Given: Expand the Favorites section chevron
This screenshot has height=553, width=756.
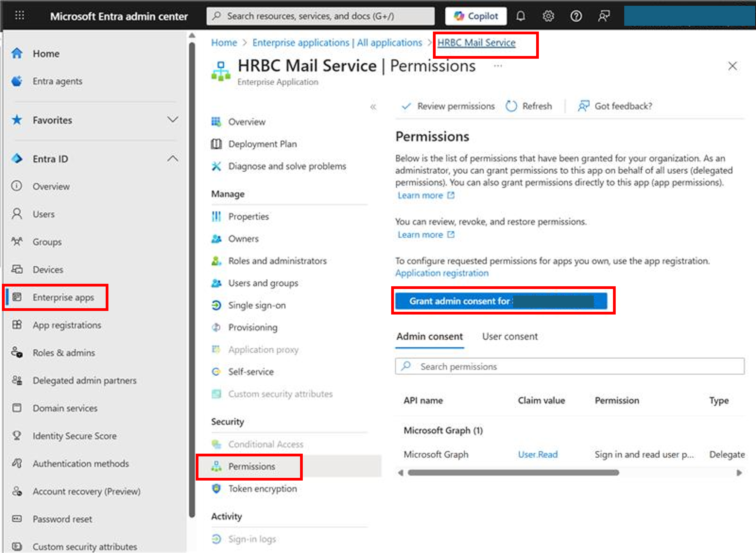Looking at the screenshot, I should coord(172,119).
